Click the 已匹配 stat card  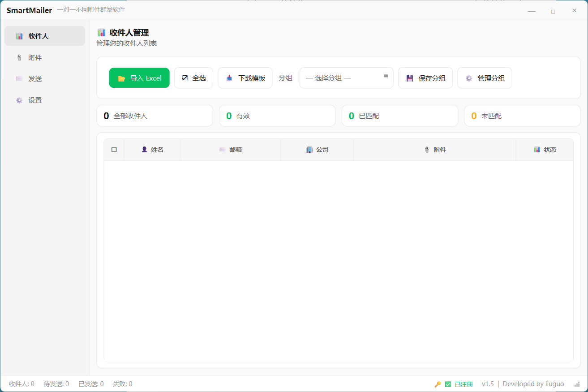pos(400,116)
